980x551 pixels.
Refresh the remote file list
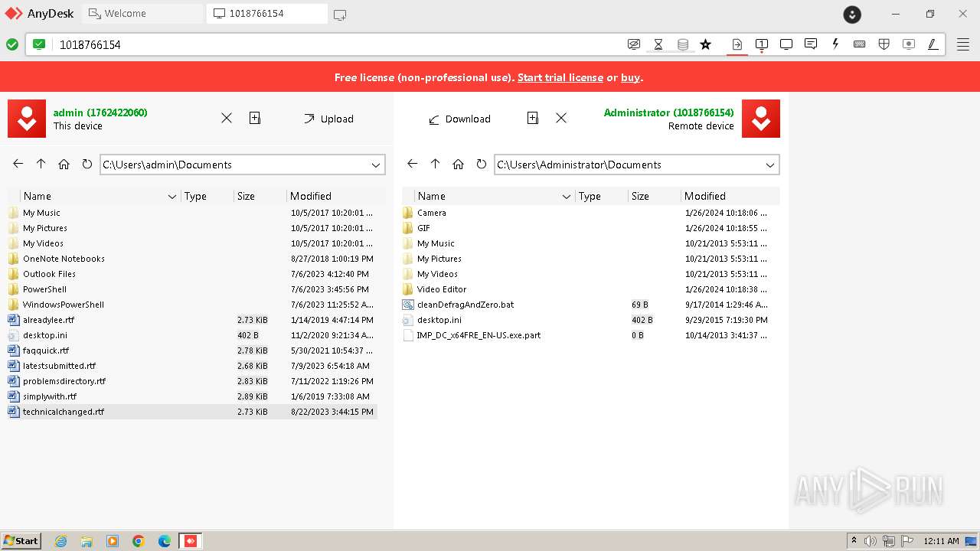(x=481, y=164)
